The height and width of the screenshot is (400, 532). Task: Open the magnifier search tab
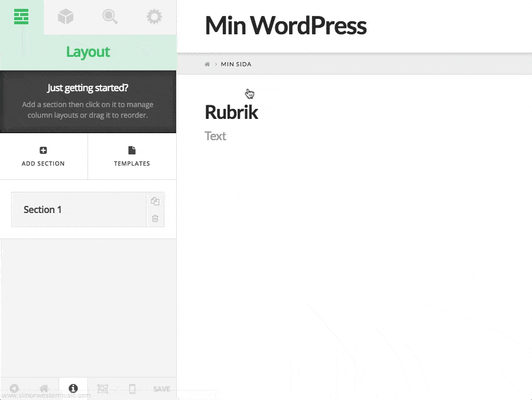(109, 17)
